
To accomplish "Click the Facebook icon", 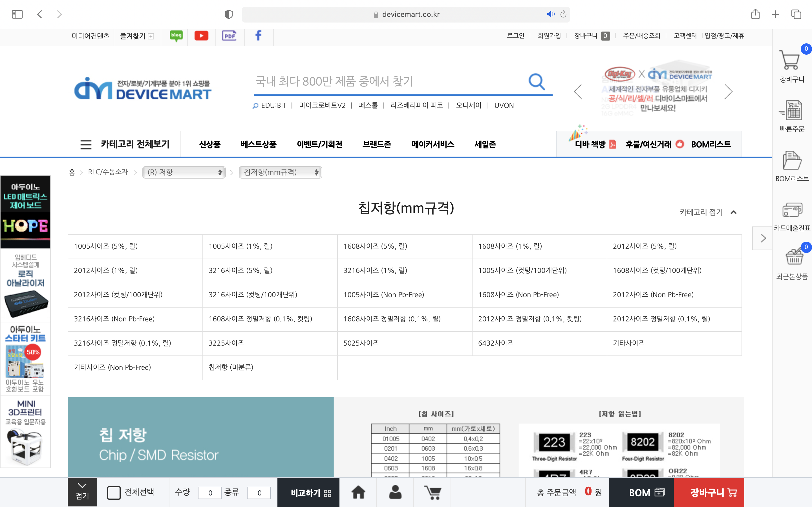I will 258,35.
